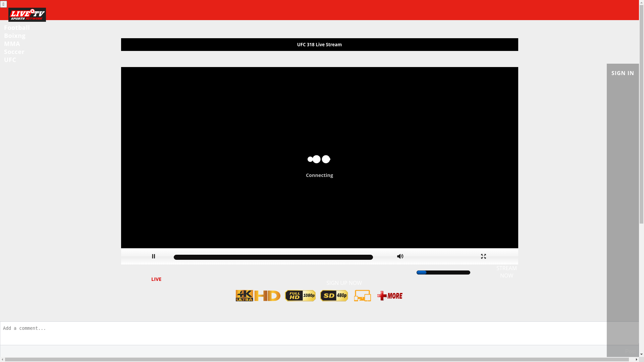
Task: Click the small button at top-left corner
Action: click(x=3, y=4)
